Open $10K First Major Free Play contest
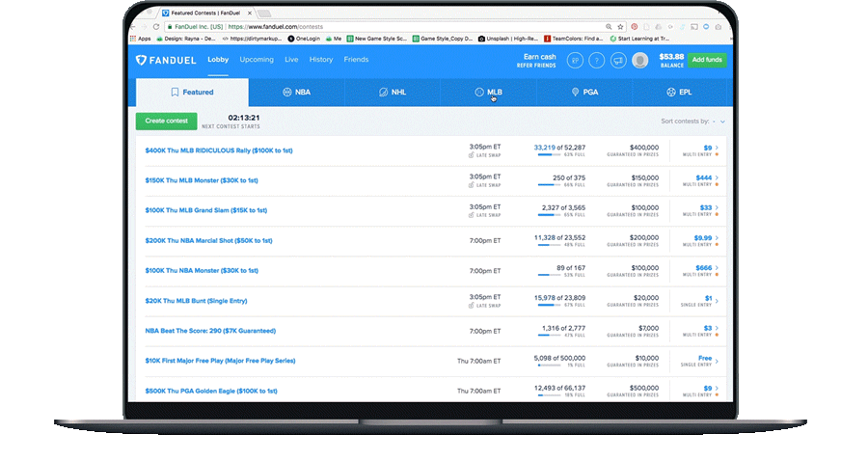868x461 pixels. [220, 361]
